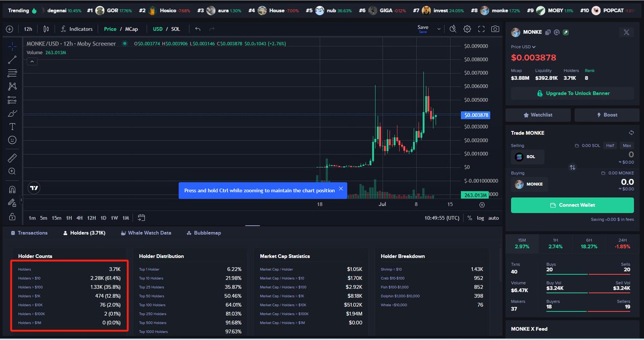Dismiss the Ctrl zoom tip
644x340 pixels.
pyautogui.click(x=341, y=189)
